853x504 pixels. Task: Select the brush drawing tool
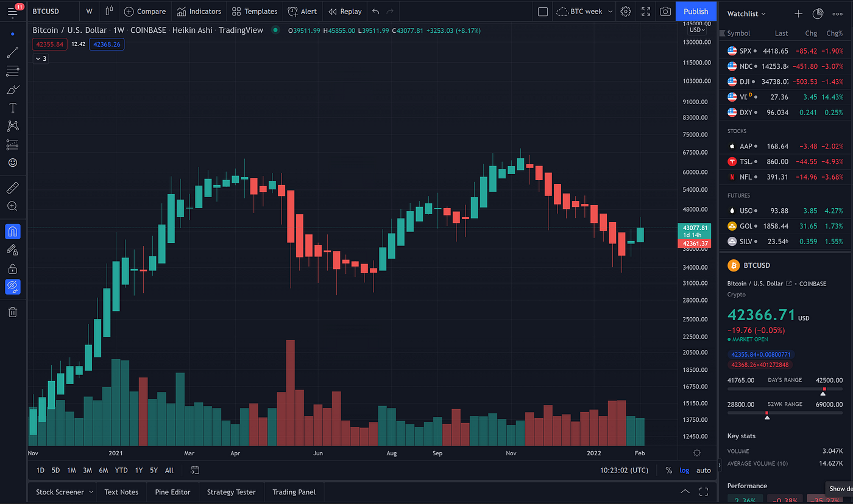point(13,89)
